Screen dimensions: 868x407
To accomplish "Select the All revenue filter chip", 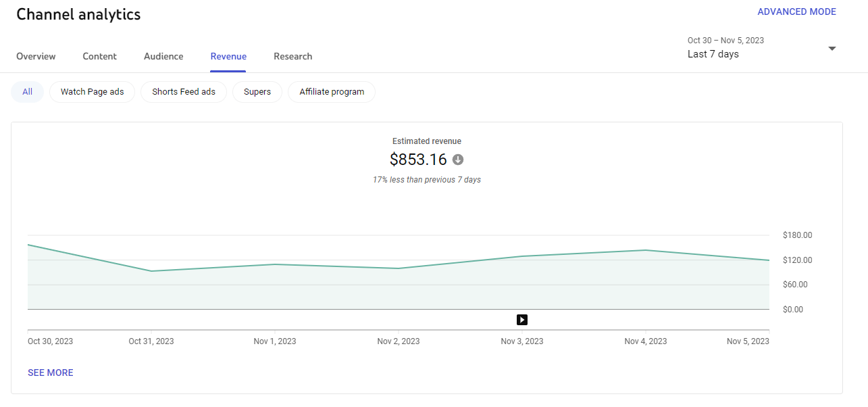I will (x=27, y=92).
